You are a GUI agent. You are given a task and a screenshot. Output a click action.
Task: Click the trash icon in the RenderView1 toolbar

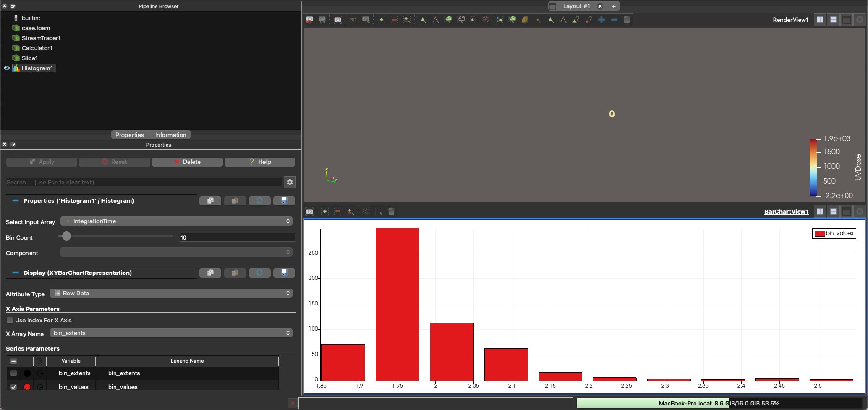coord(627,20)
